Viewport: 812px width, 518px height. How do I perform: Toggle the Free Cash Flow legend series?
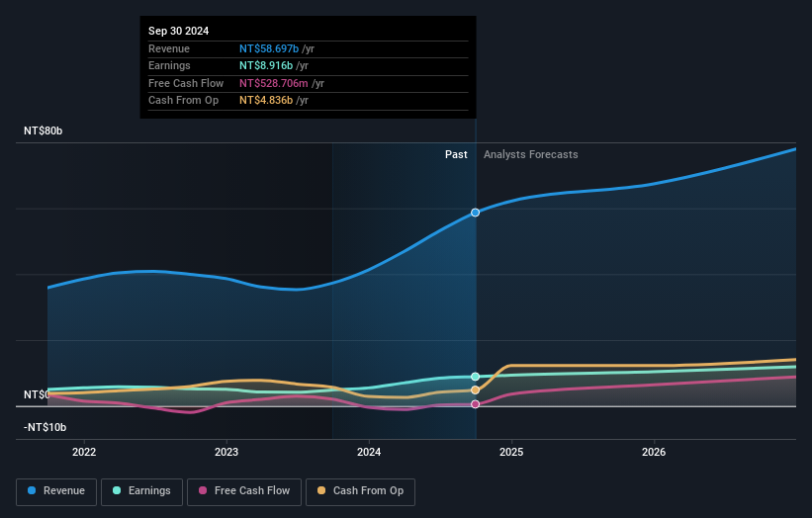tap(244, 491)
